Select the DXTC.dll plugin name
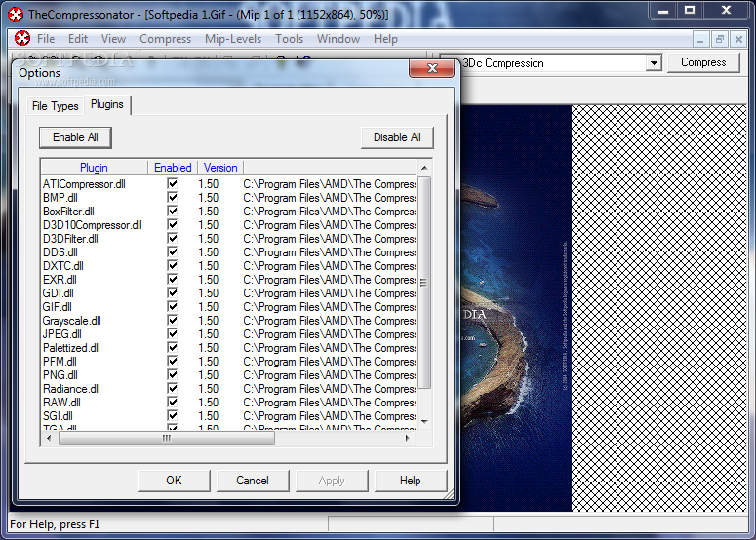 (x=63, y=266)
